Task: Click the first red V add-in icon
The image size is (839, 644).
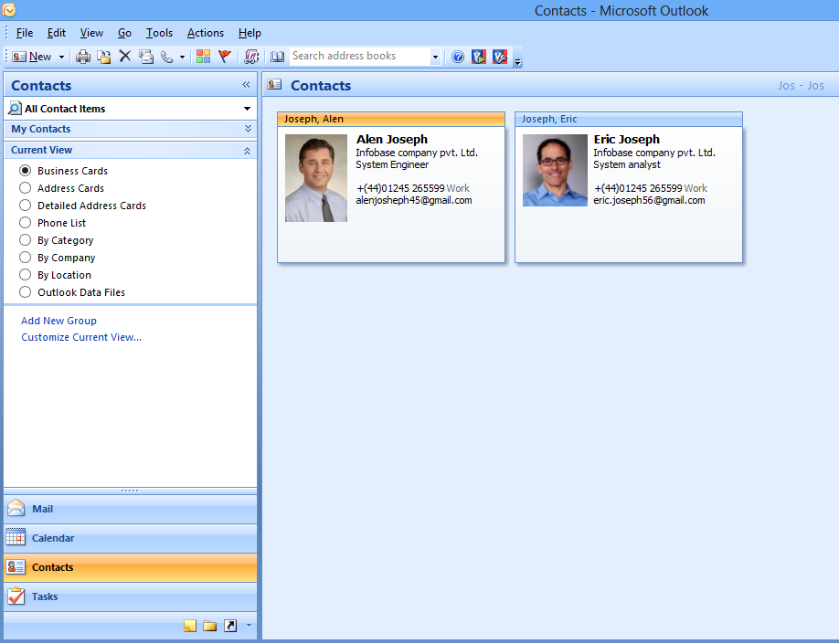Action: click(478, 57)
